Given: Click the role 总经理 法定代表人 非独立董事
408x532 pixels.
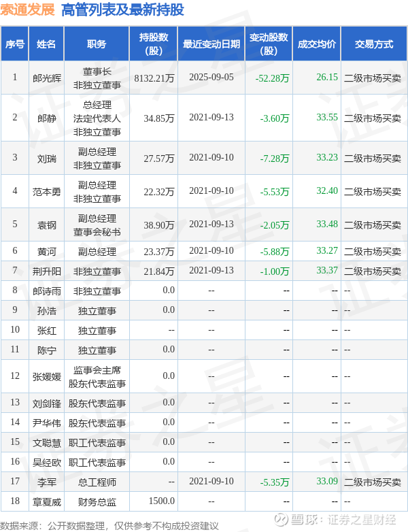Looking at the screenshot, I should [x=97, y=118].
